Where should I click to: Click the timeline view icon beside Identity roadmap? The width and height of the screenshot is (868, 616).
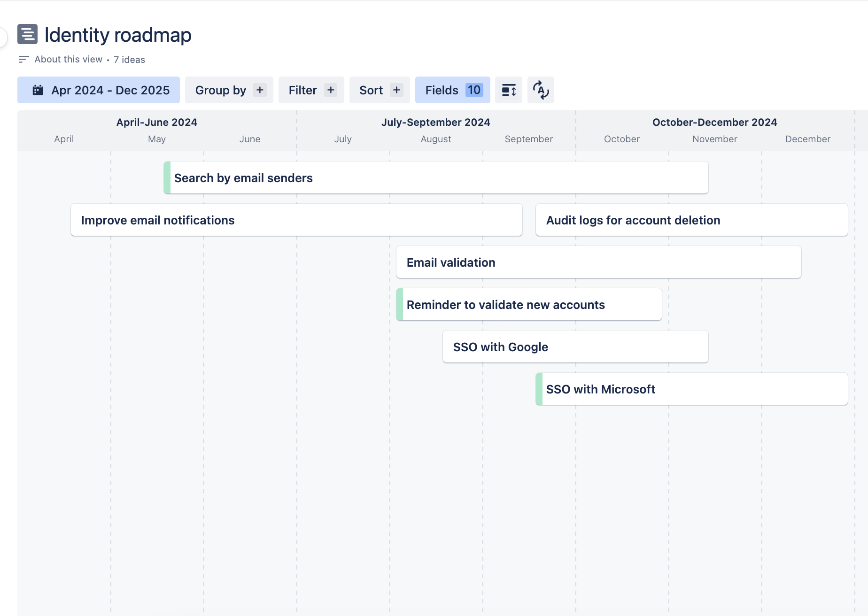[x=27, y=34]
